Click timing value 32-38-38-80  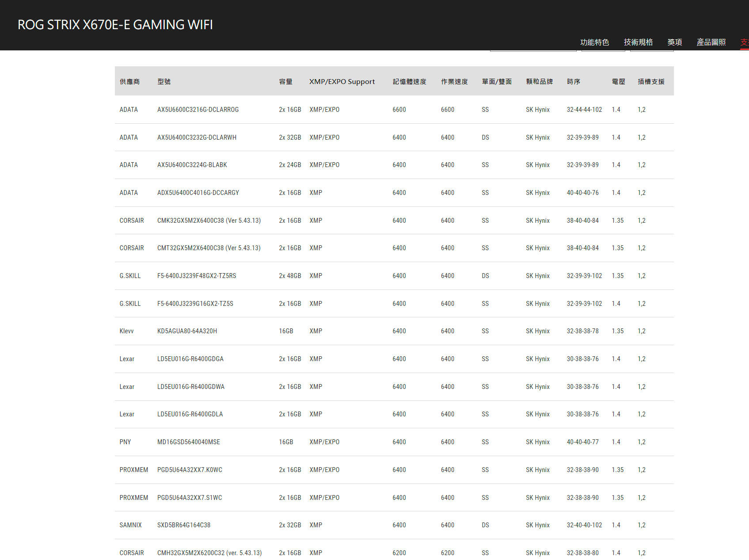[x=583, y=553]
